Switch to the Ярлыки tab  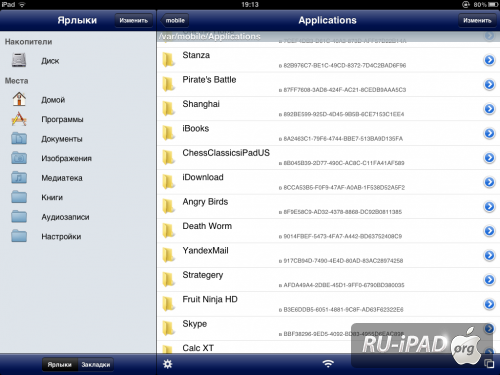click(60, 364)
